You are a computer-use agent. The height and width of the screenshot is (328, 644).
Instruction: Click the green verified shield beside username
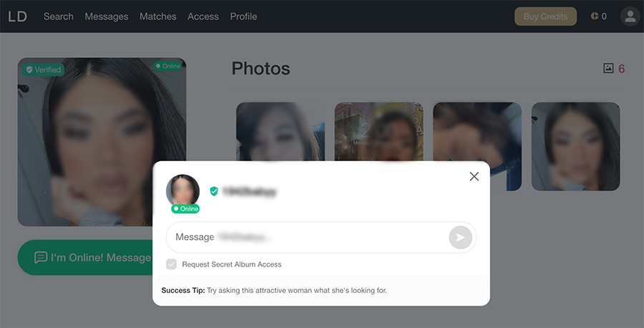pos(213,191)
